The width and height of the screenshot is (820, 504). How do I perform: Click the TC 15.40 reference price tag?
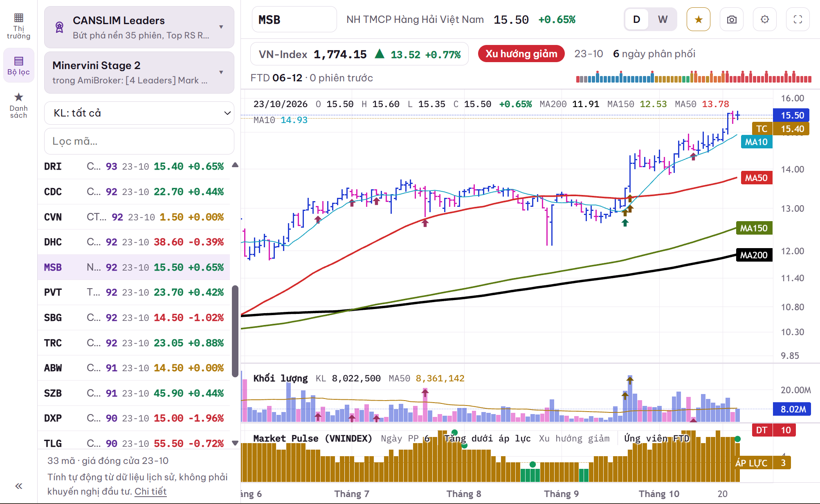click(781, 129)
